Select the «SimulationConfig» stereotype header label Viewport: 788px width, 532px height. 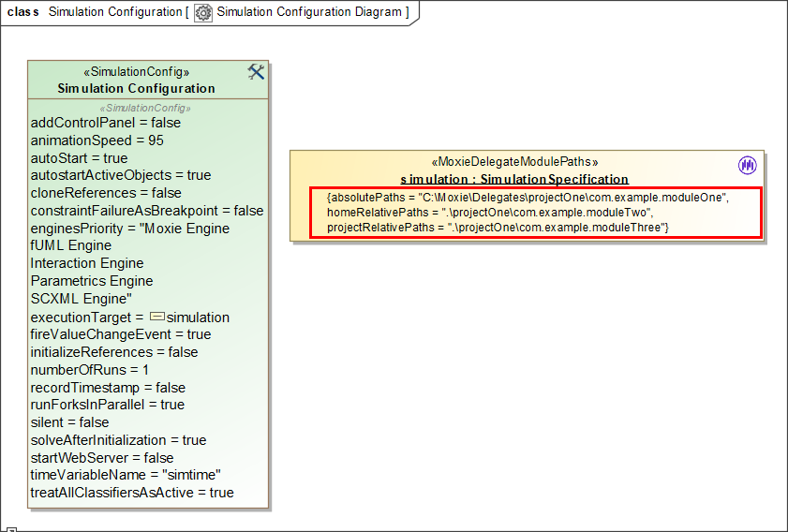pyautogui.click(x=136, y=72)
